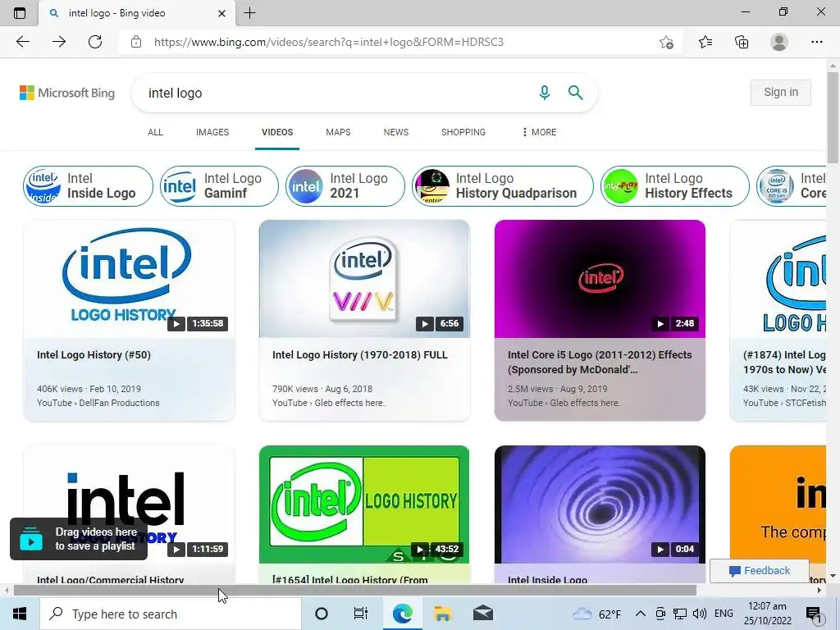Select the 'Intel Logo 2021' suggestion chip
The width and height of the screenshot is (840, 630).
point(345,186)
